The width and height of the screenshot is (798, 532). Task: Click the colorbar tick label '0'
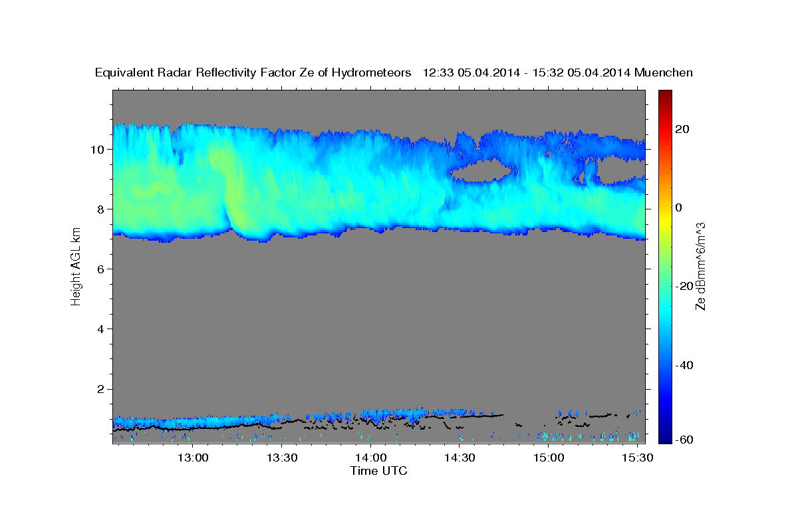(x=679, y=207)
